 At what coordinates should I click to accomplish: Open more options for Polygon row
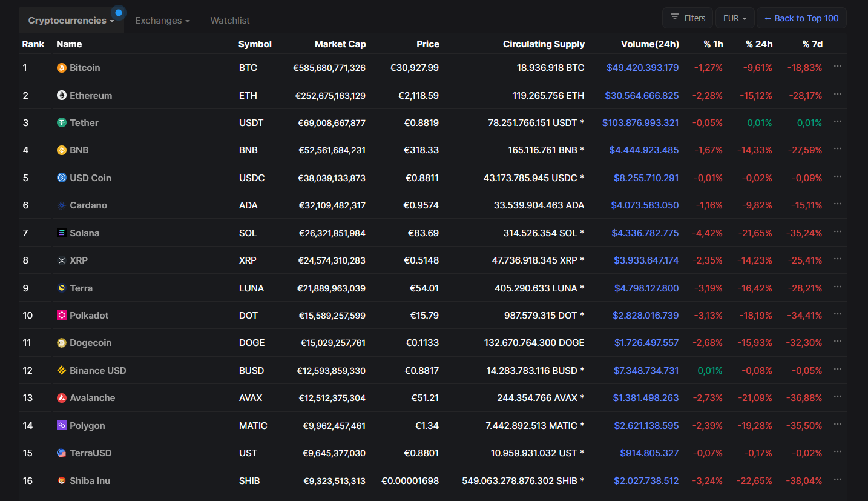tap(838, 424)
